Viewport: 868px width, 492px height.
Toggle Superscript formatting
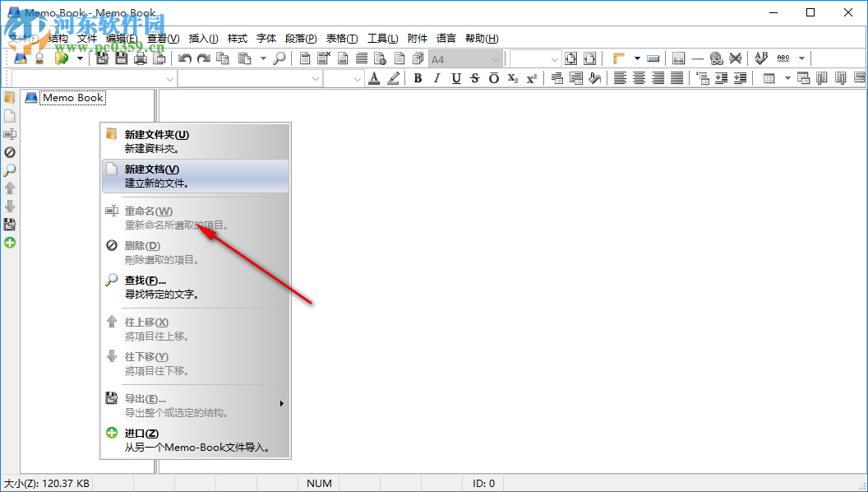(532, 78)
